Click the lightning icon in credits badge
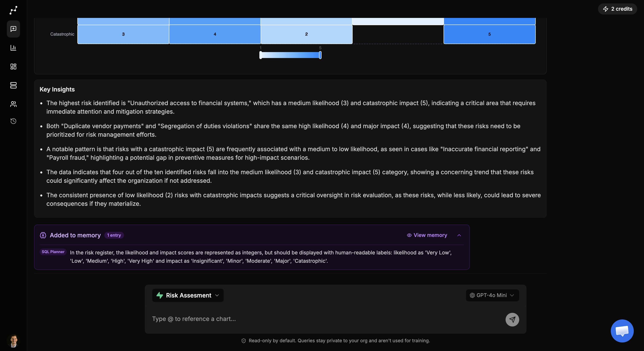Viewport: 644px width, 351px height. tap(605, 9)
